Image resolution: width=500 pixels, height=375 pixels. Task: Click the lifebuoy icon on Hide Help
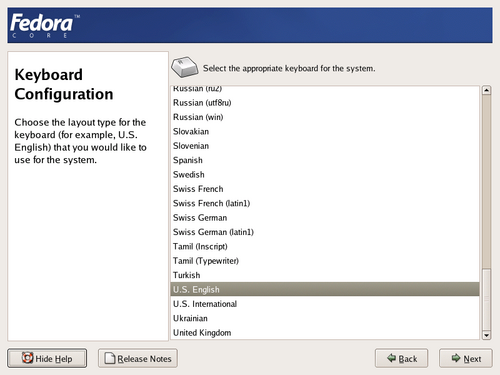(x=27, y=358)
